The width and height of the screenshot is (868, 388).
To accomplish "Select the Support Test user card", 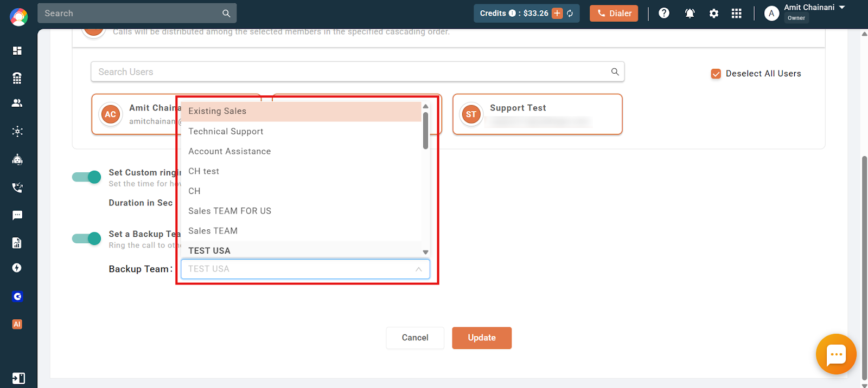I will [x=537, y=114].
